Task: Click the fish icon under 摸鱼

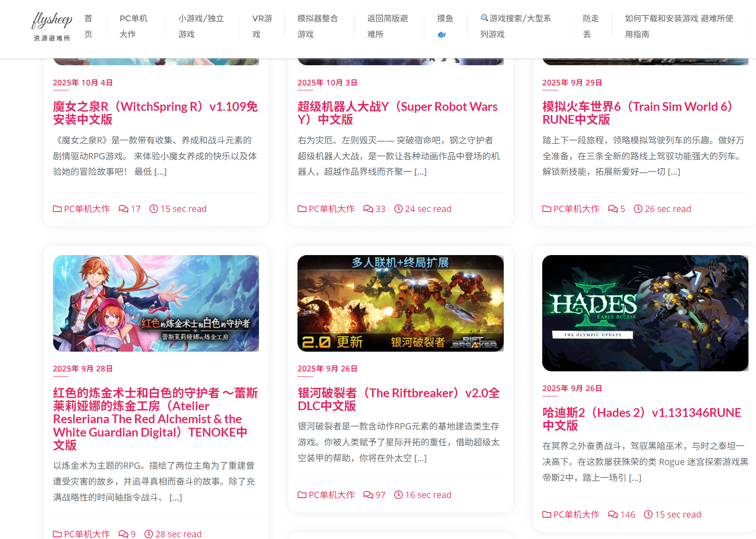Action: (441, 35)
